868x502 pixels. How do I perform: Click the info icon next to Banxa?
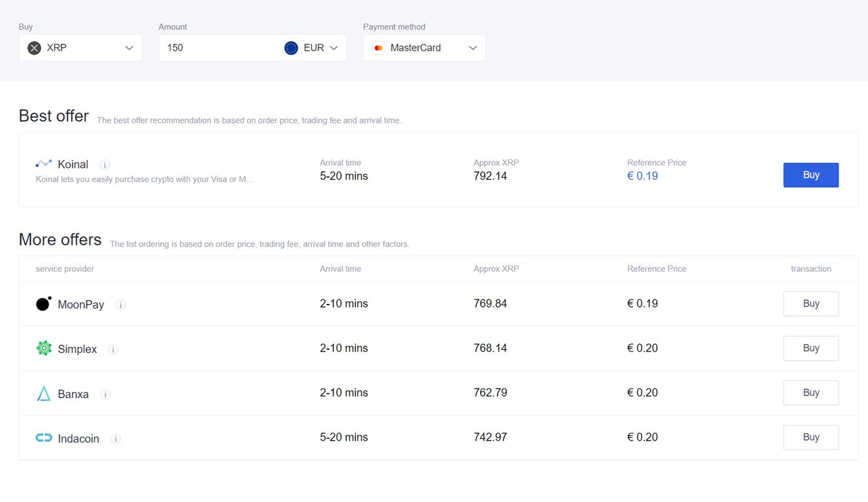click(105, 394)
